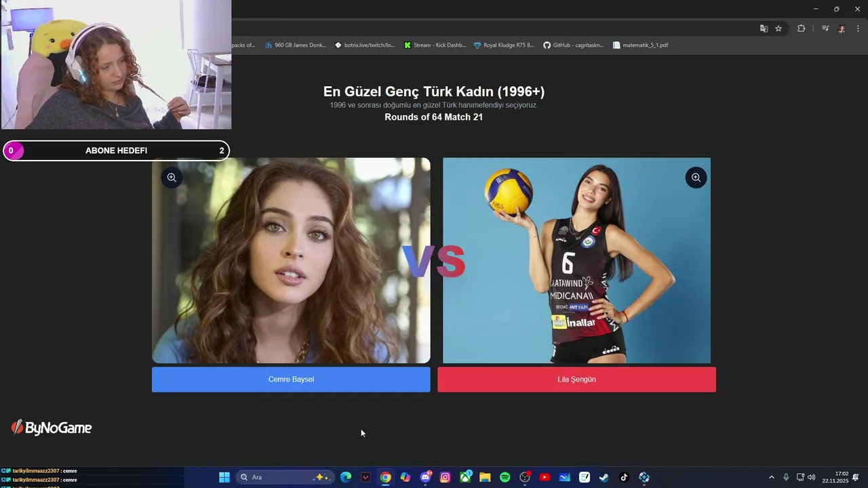Open the '960 GB James Donk...' bookmark
The width and height of the screenshot is (868, 488).
click(296, 45)
